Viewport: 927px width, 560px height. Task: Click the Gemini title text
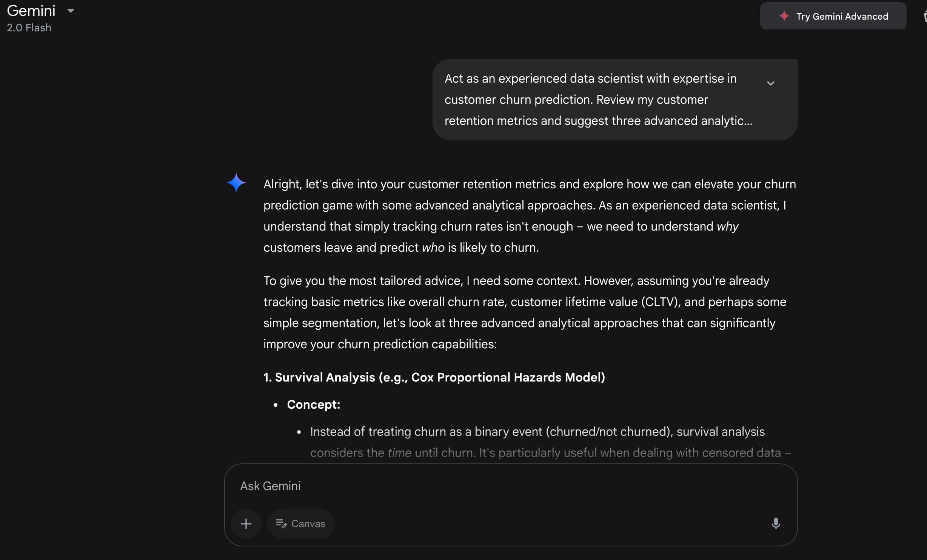[31, 11]
